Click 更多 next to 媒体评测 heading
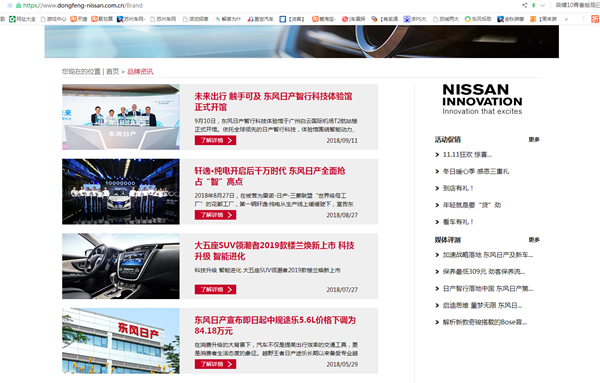600x383 pixels. click(x=534, y=240)
